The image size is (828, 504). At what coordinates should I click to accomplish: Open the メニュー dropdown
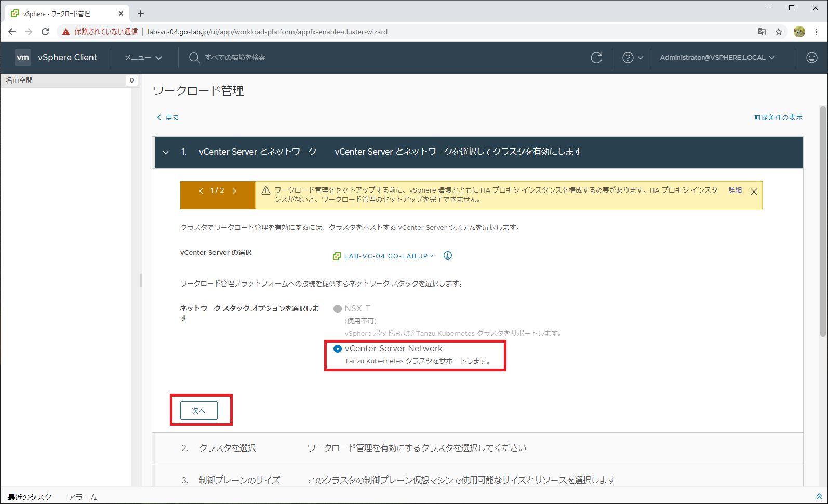143,58
